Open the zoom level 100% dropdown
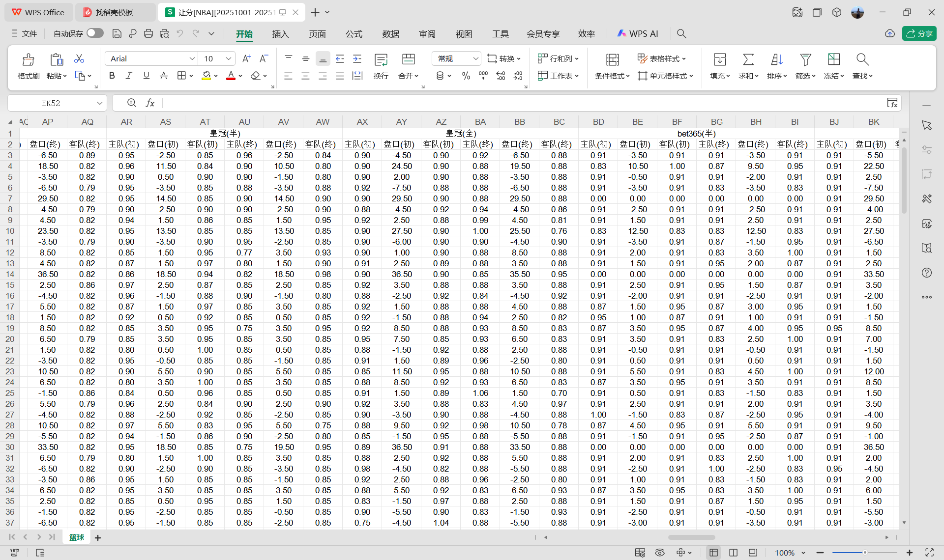The width and height of the screenshot is (944, 560). (x=803, y=553)
